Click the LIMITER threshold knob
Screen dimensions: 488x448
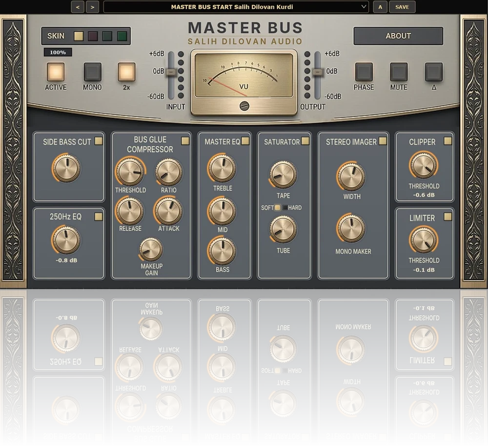(424, 240)
